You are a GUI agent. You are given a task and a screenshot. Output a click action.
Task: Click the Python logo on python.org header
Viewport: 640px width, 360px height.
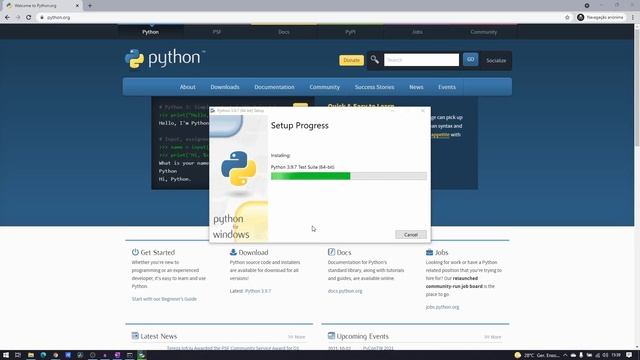[x=164, y=59]
